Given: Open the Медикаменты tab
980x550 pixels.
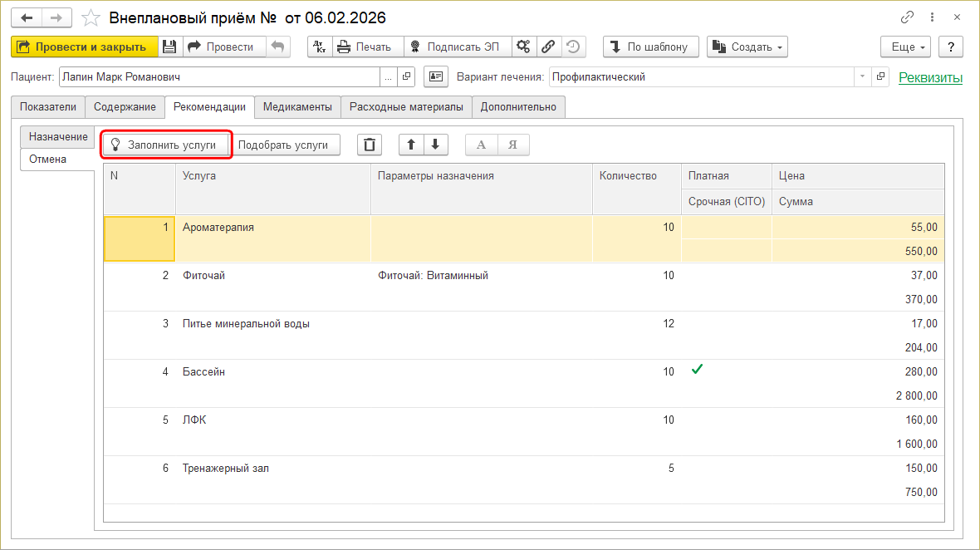Looking at the screenshot, I should coord(297,107).
